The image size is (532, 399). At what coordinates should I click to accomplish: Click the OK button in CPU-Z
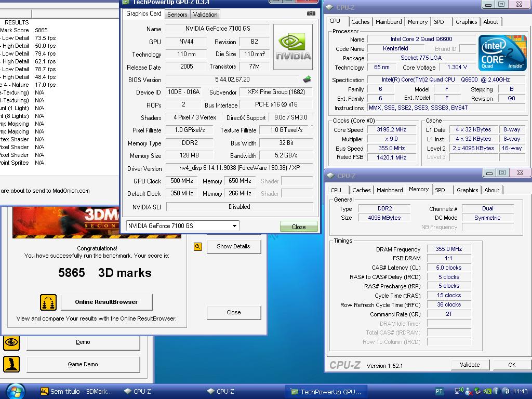tap(512, 365)
